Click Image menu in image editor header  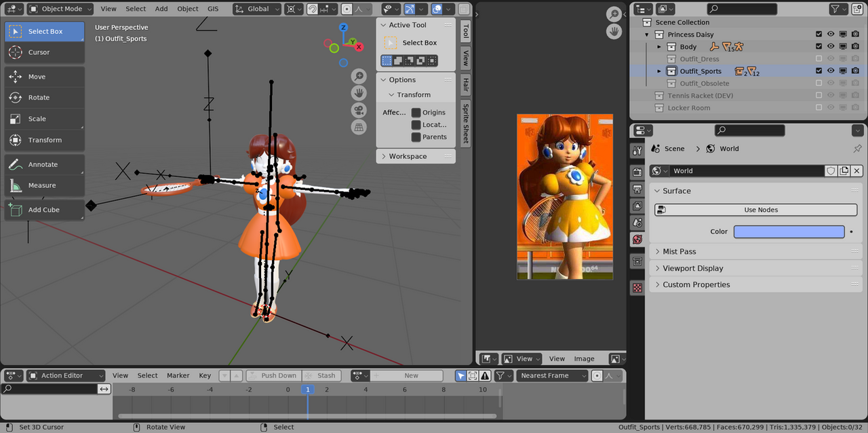584,359
